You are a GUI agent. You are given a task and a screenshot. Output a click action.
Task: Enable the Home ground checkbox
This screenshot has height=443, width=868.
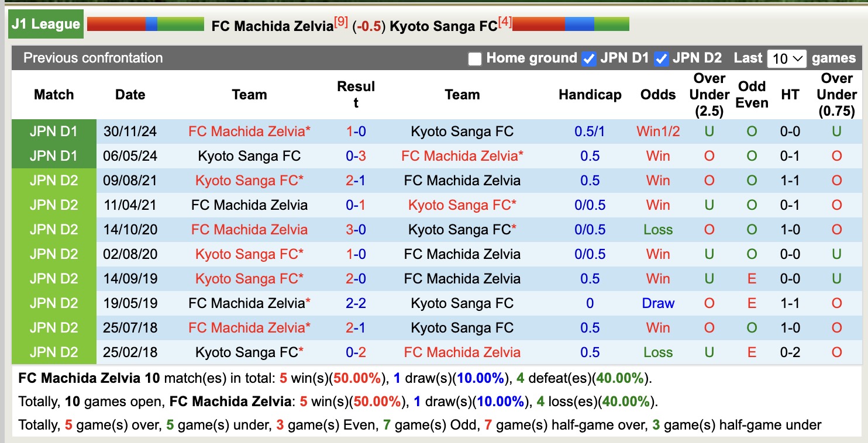click(x=474, y=58)
